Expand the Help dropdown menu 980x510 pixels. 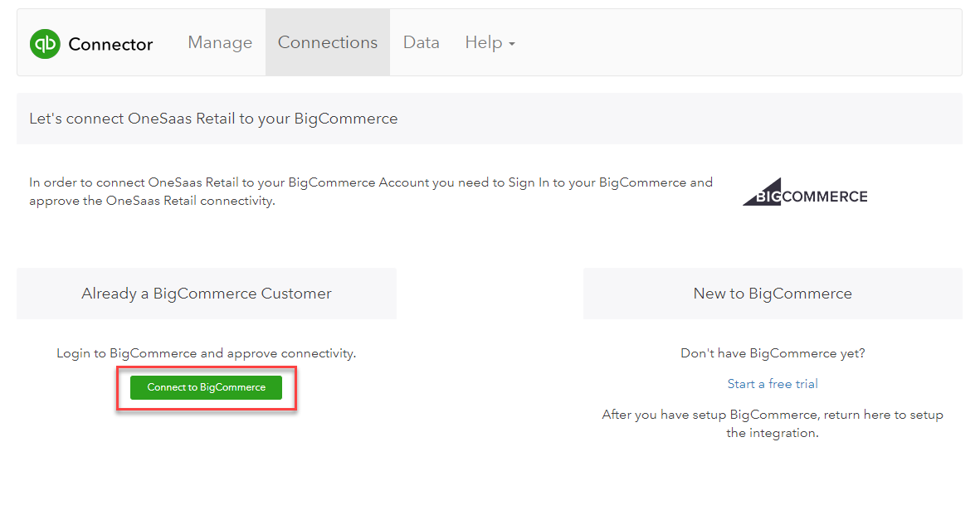490,42
